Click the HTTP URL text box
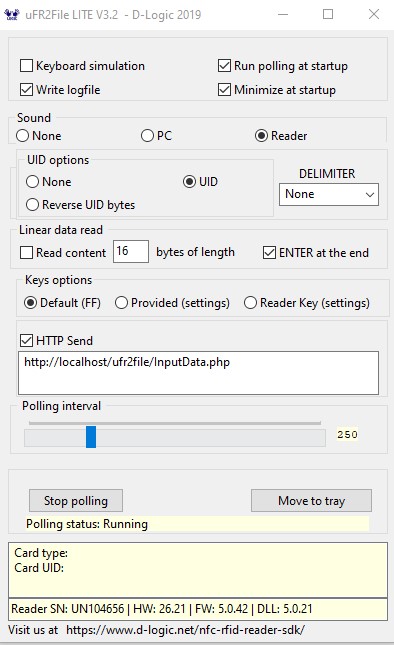 [x=198, y=373]
